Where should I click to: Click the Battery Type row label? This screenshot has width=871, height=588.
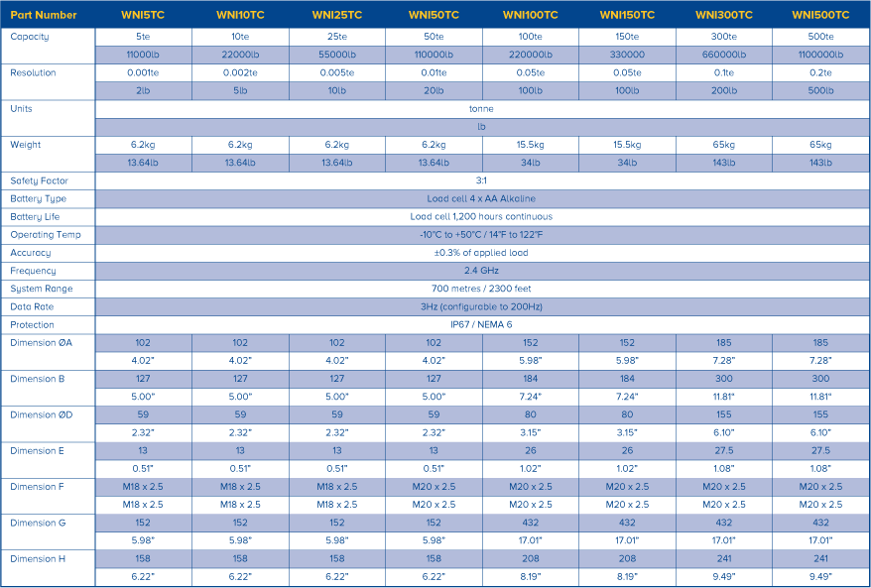[x=38, y=198]
